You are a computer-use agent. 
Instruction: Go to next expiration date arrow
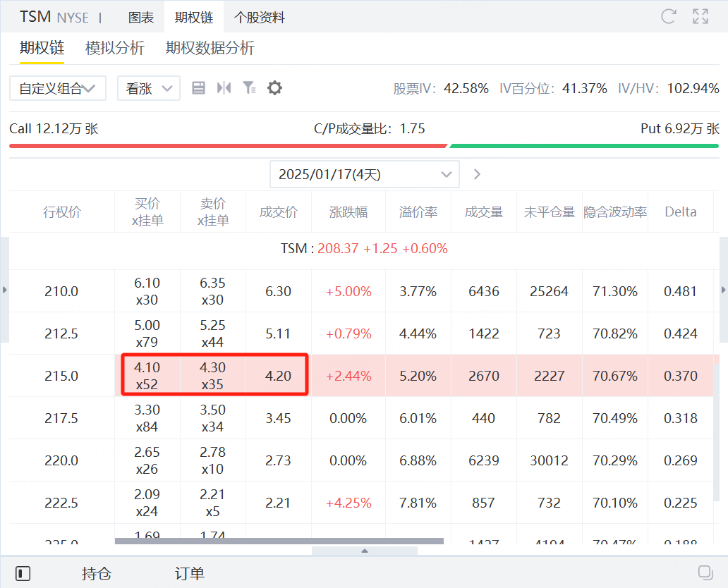point(477,175)
